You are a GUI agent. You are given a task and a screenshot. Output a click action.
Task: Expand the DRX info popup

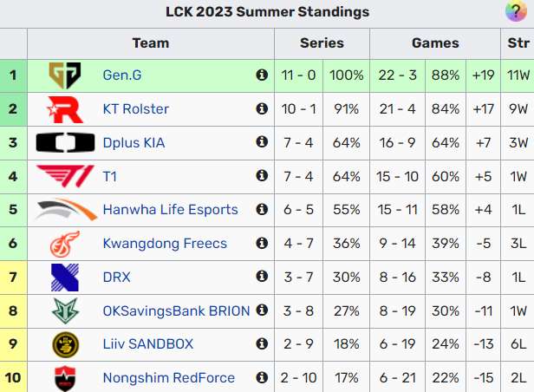tap(262, 277)
